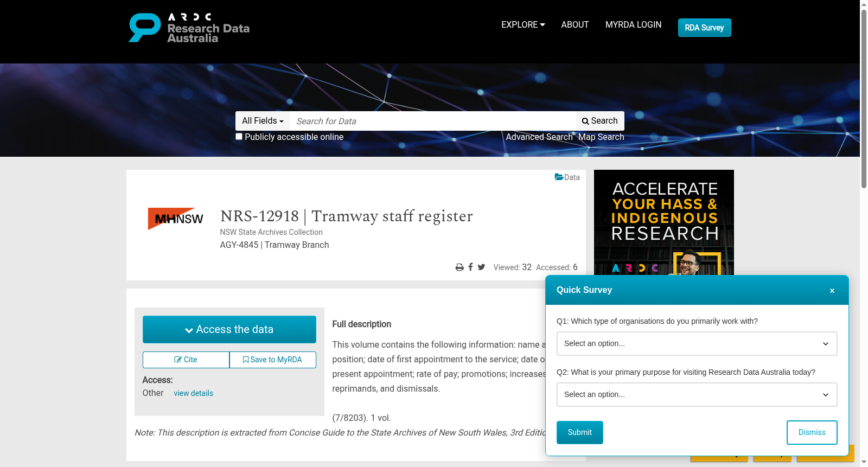Open view details access link

193,393
